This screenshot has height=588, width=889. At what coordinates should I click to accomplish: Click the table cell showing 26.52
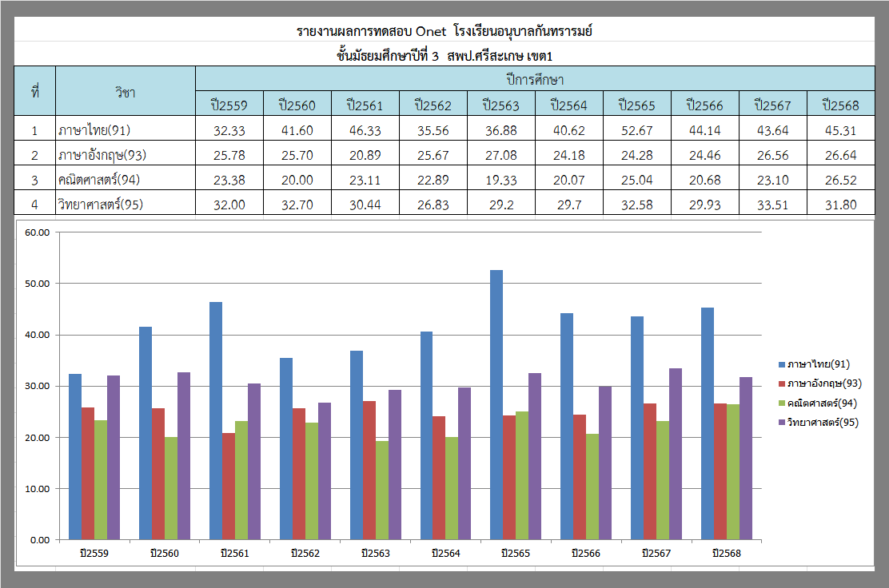(839, 180)
